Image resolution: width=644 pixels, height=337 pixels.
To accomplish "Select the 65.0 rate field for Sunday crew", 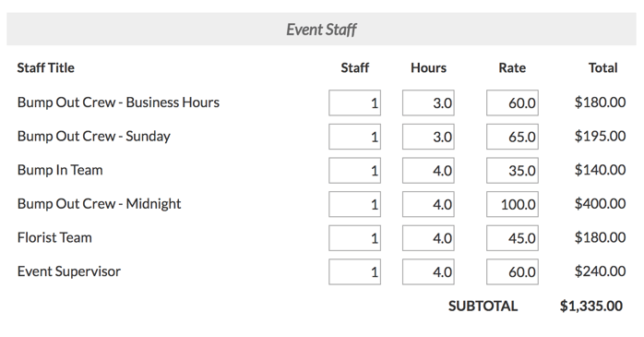I will pyautogui.click(x=513, y=137).
